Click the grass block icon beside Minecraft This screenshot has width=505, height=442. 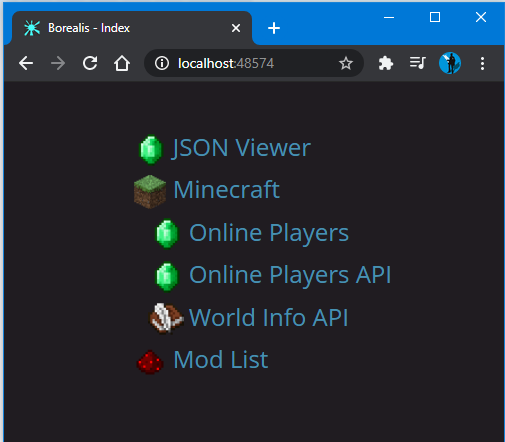tap(150, 192)
